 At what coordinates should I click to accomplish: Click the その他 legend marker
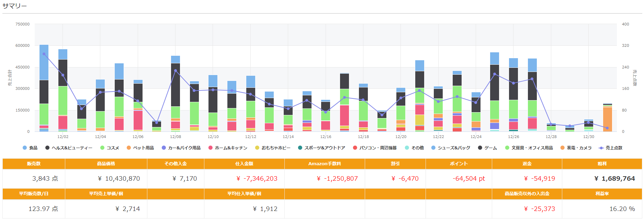coord(407,148)
